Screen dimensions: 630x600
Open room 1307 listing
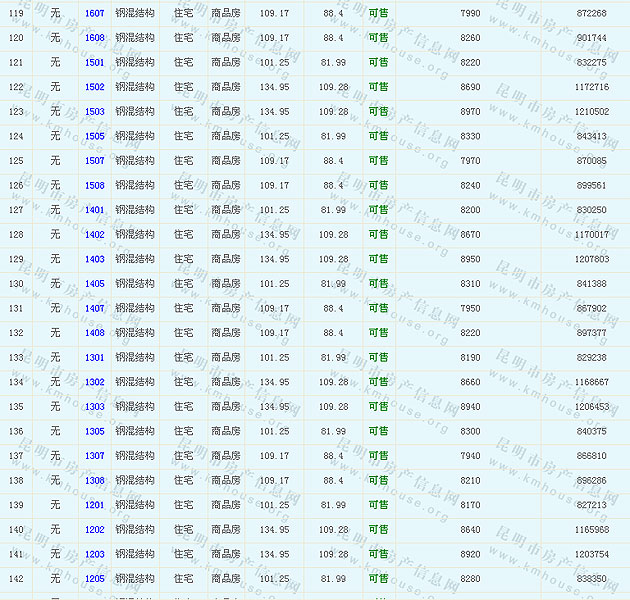(94, 456)
